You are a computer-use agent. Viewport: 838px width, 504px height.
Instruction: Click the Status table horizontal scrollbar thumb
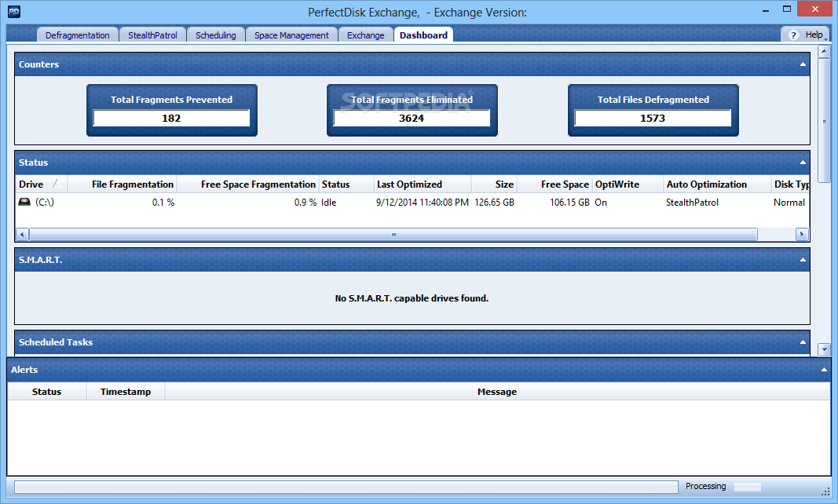(393, 234)
